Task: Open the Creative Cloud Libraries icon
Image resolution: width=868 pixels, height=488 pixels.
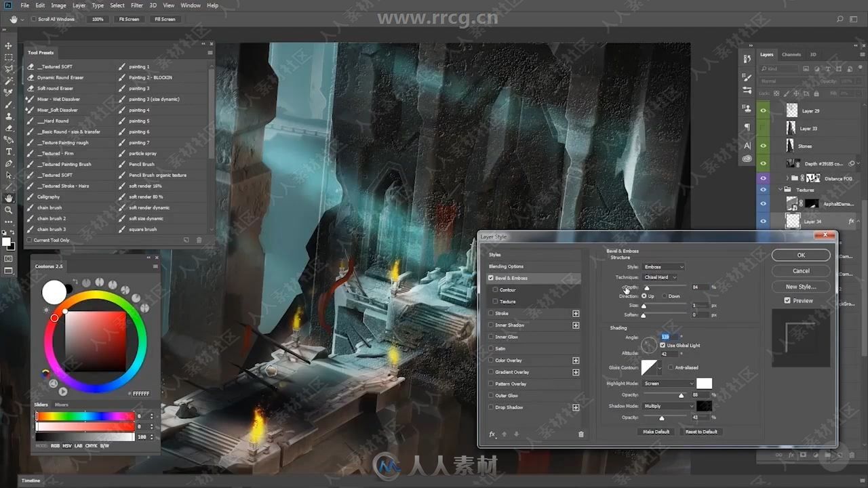Action: click(747, 159)
